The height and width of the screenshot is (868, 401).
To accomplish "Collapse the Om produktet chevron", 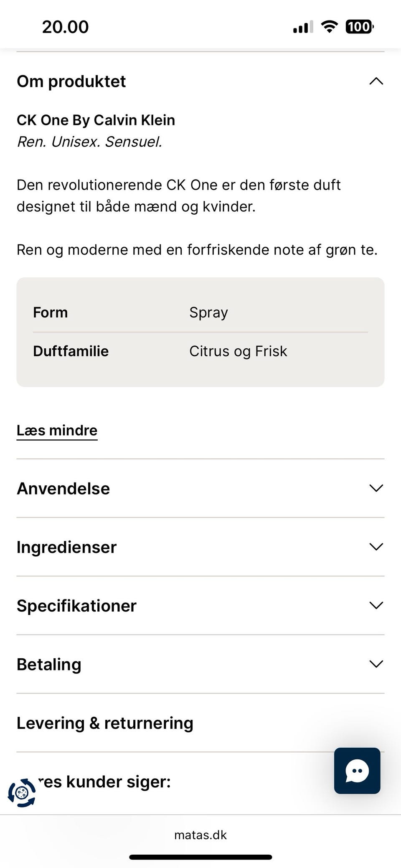I will tap(376, 81).
